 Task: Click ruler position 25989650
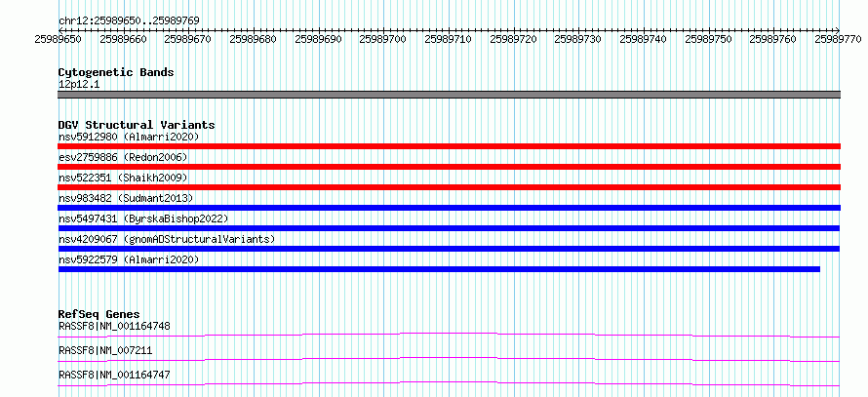pyautogui.click(x=59, y=39)
